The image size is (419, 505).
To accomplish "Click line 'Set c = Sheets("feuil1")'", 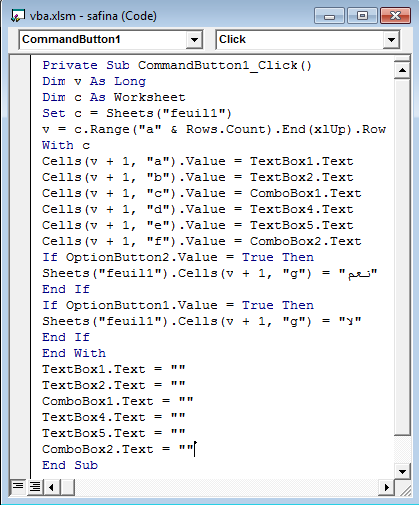I will pyautogui.click(x=137, y=113).
